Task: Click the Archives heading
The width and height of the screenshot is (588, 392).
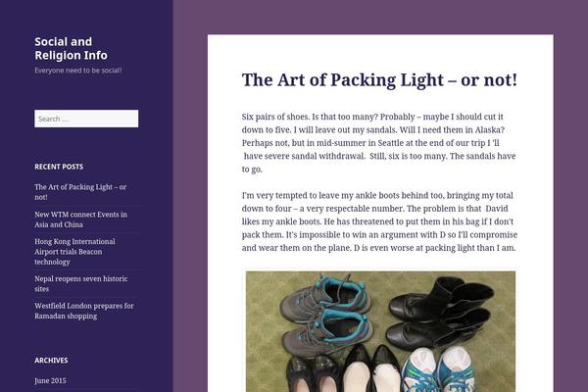Action: coord(51,360)
